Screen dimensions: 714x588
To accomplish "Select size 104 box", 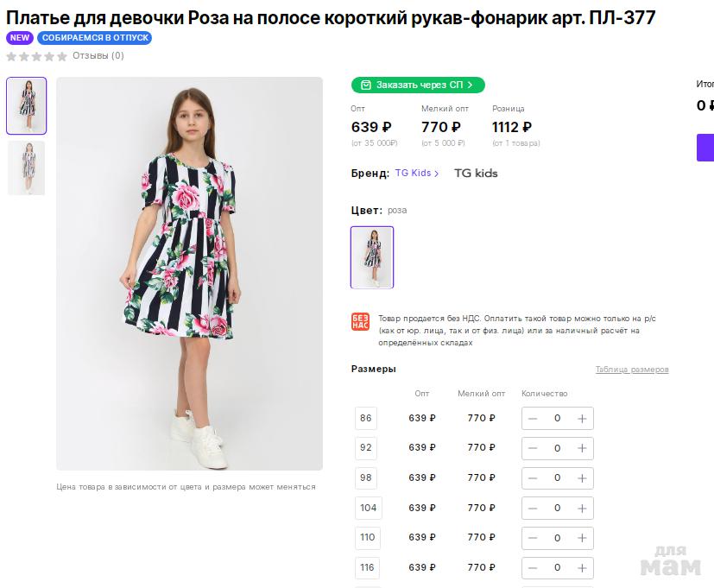I will 369,508.
